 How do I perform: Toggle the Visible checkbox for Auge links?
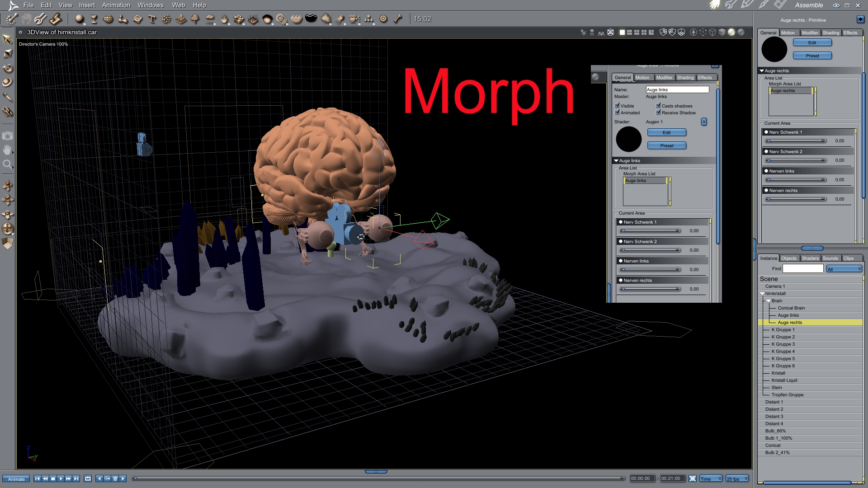(617, 106)
